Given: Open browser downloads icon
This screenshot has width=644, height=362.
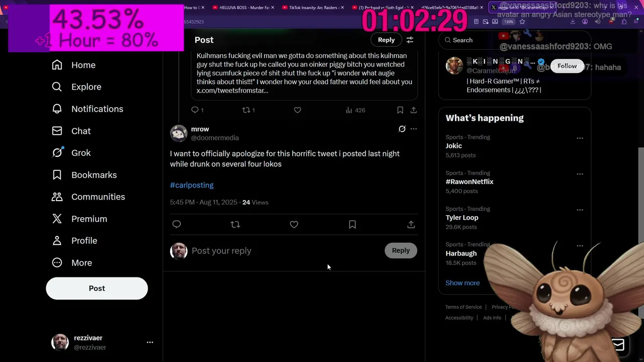Looking at the screenshot, I should point(573,22).
